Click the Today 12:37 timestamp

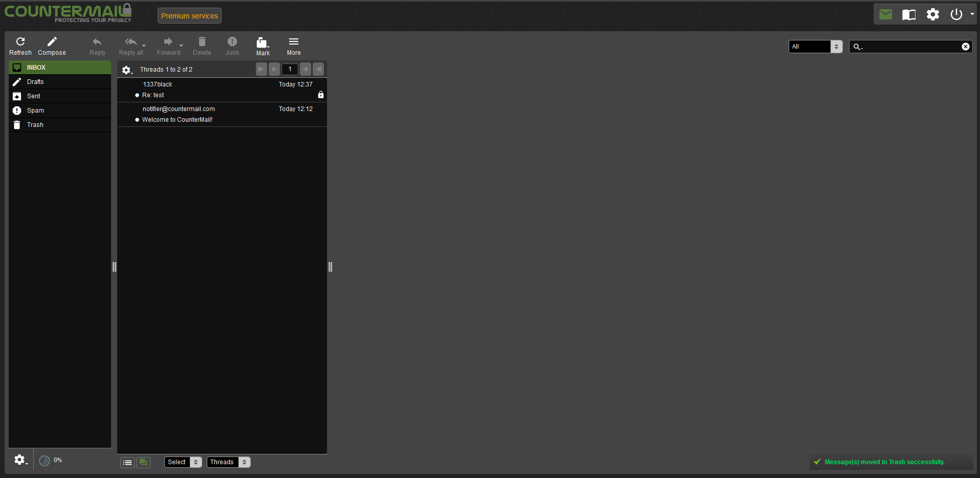[x=295, y=84]
